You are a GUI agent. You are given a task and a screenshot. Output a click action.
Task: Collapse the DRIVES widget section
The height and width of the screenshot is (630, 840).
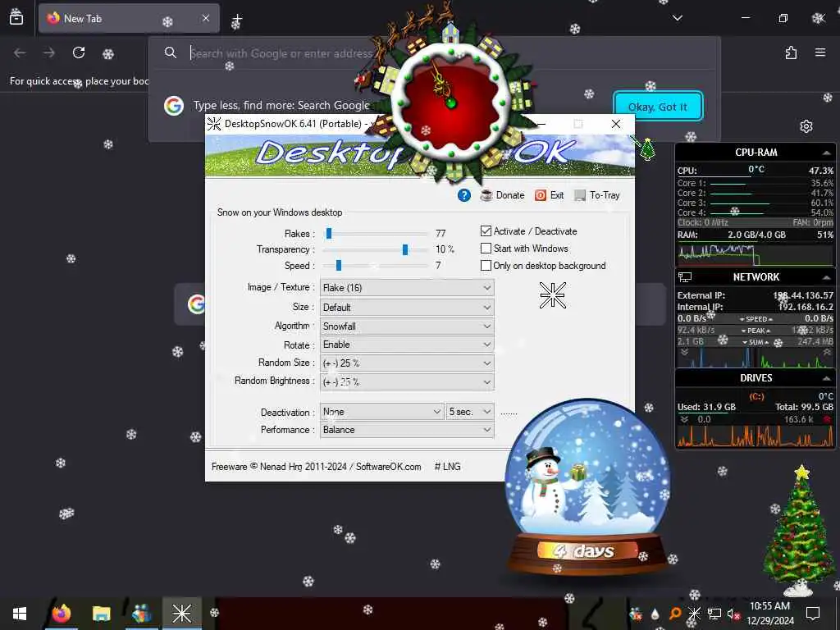[827, 378]
